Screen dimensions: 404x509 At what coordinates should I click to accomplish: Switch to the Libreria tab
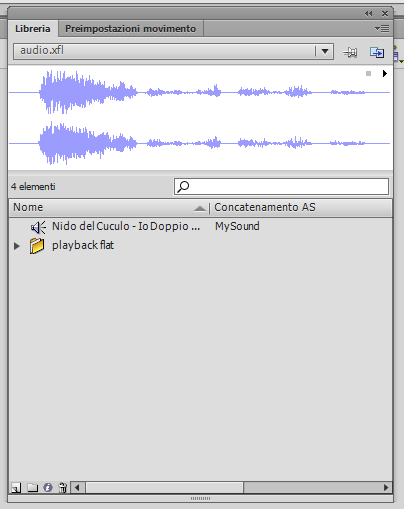coord(33,29)
